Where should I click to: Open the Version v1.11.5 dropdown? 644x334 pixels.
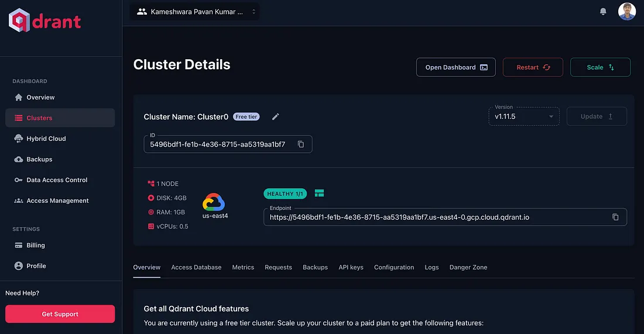(x=524, y=117)
